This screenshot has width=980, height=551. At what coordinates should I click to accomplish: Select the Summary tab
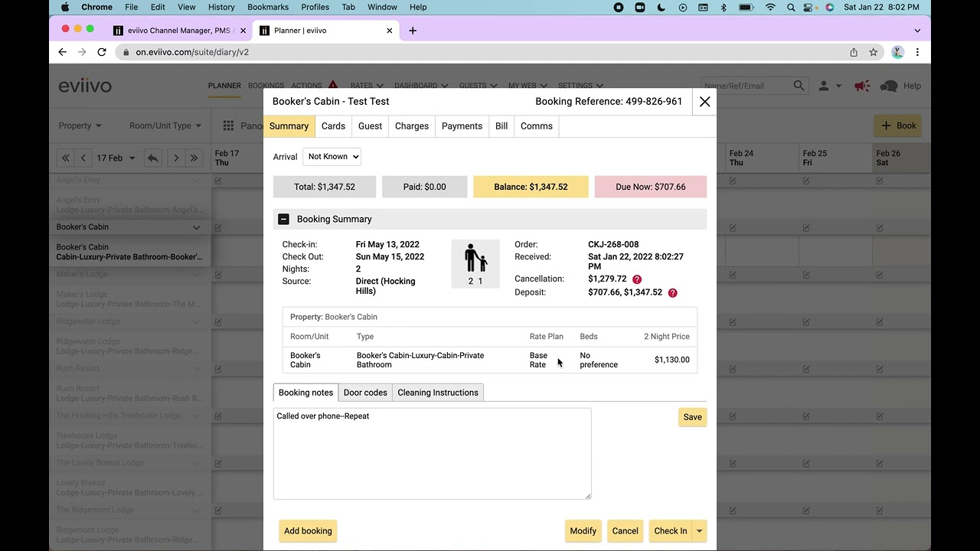tap(289, 126)
